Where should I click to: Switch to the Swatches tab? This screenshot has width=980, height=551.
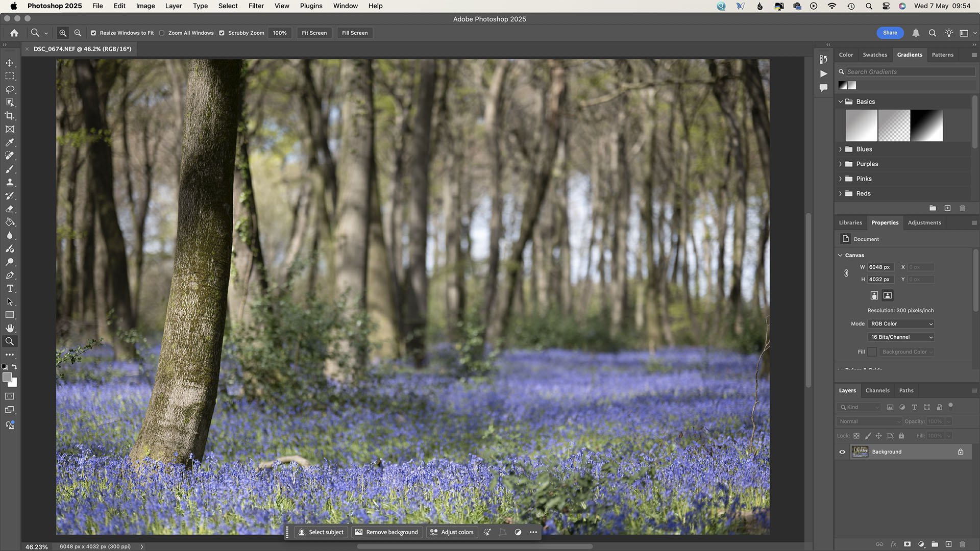pyautogui.click(x=875, y=55)
